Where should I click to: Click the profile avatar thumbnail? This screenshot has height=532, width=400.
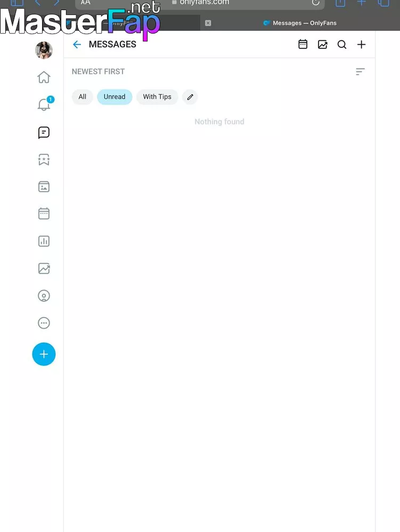(44, 50)
